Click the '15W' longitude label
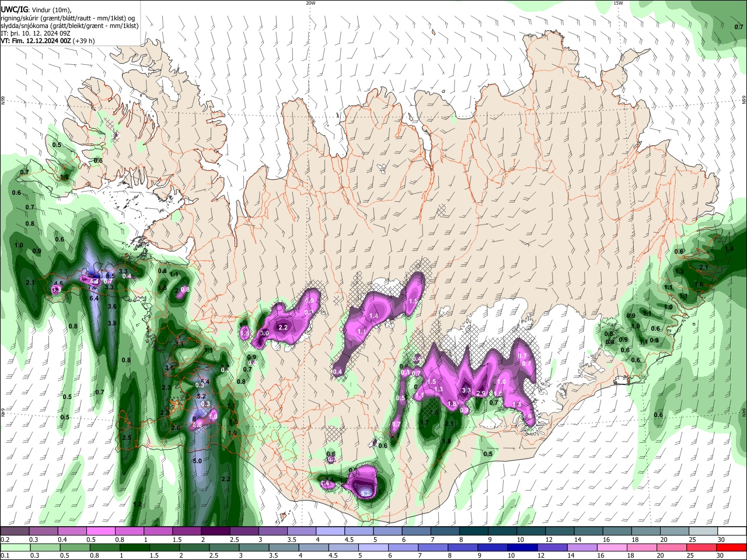This screenshot has height=560, width=747. [x=618, y=3]
